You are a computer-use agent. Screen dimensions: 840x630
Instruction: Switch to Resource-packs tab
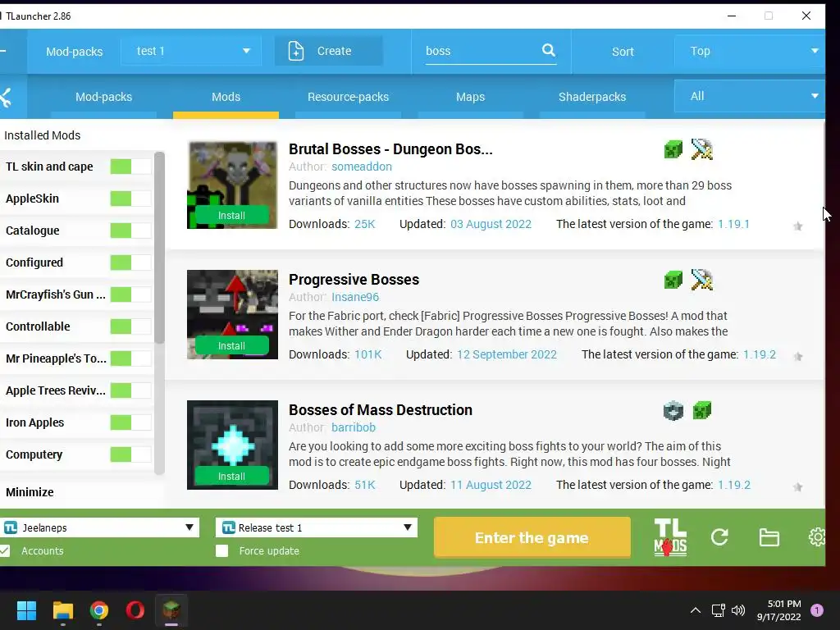[348, 97]
